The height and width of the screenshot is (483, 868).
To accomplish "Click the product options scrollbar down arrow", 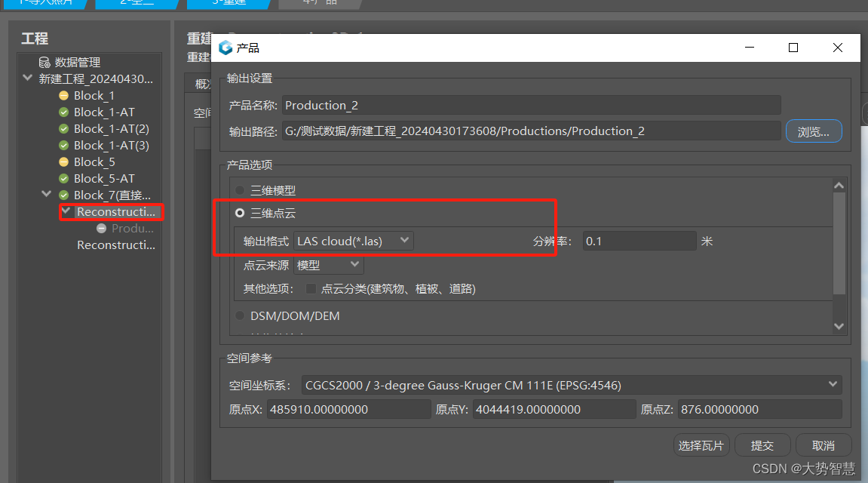I will coord(839,326).
